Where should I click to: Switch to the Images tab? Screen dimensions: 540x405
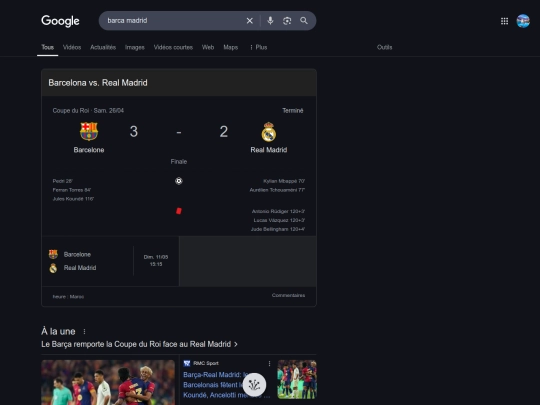pyautogui.click(x=135, y=47)
